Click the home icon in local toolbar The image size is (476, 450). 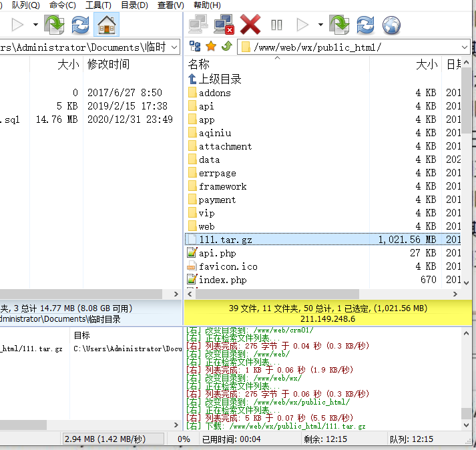click(x=106, y=25)
